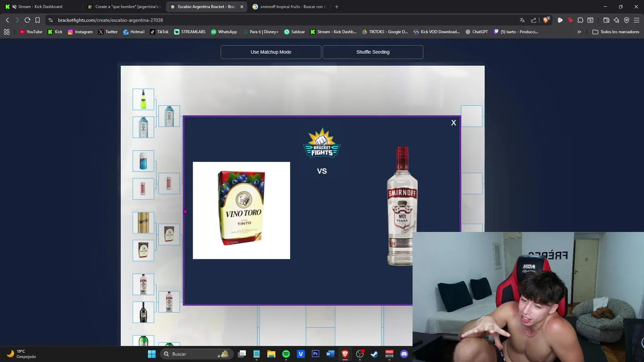Image resolution: width=644 pixels, height=362 pixels.
Task: Open the TIKTOKS - Google D... bookmark
Action: point(385,32)
